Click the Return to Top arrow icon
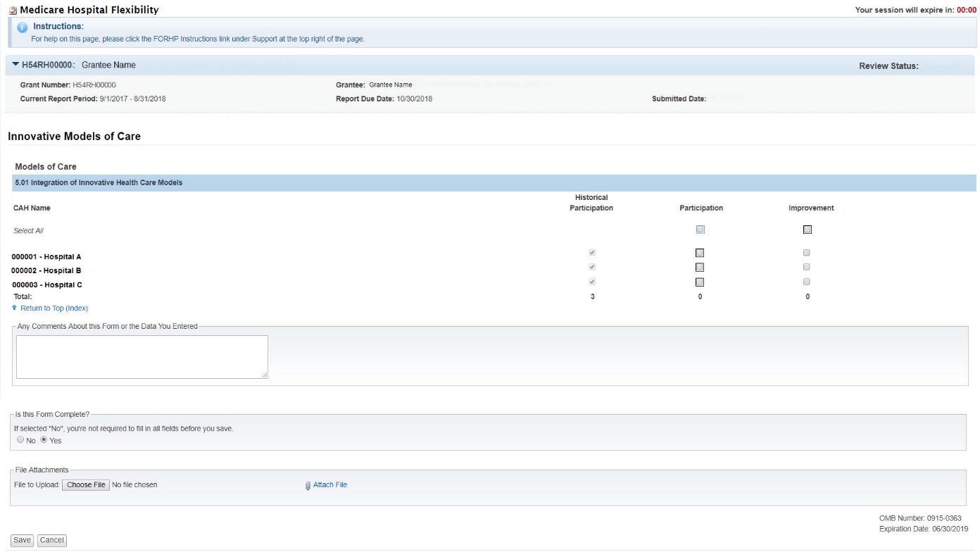 pyautogui.click(x=14, y=308)
